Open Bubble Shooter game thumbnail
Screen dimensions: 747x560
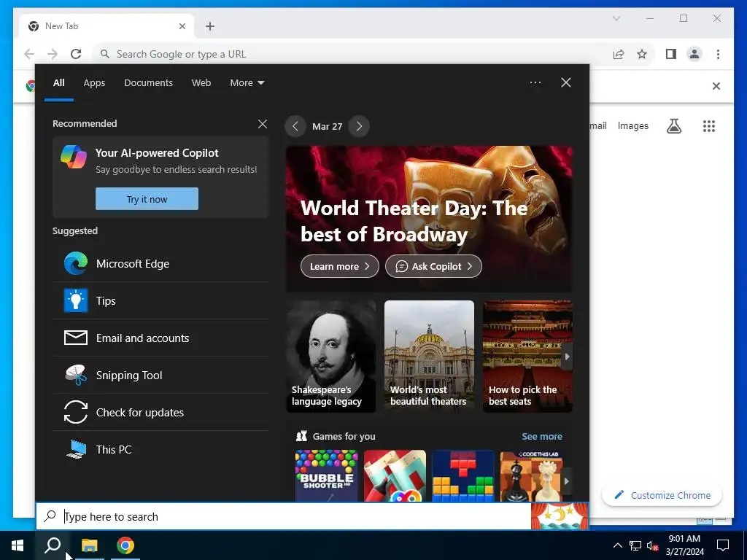pos(326,475)
